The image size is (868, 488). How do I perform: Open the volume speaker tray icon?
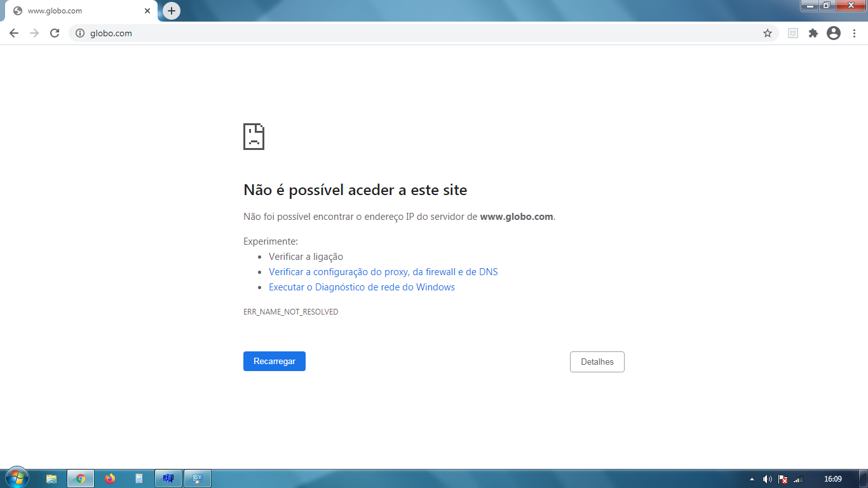768,479
